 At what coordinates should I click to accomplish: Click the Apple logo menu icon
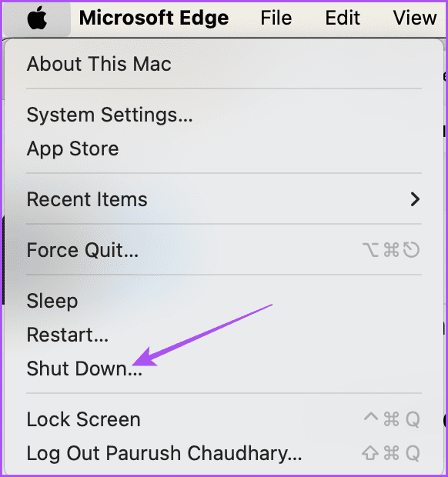(37, 18)
